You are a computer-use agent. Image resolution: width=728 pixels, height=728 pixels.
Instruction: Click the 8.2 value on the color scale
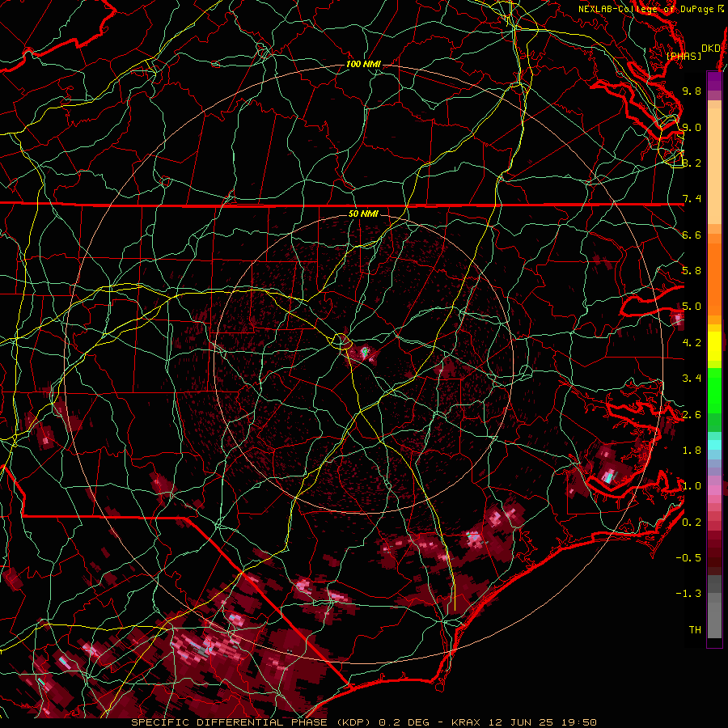point(692,163)
